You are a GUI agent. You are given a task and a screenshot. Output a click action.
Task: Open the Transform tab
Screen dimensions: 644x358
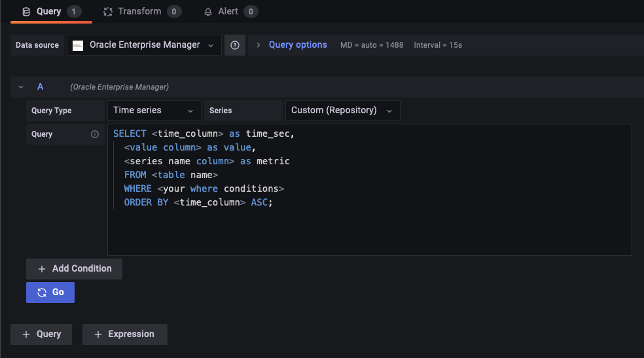coord(142,12)
